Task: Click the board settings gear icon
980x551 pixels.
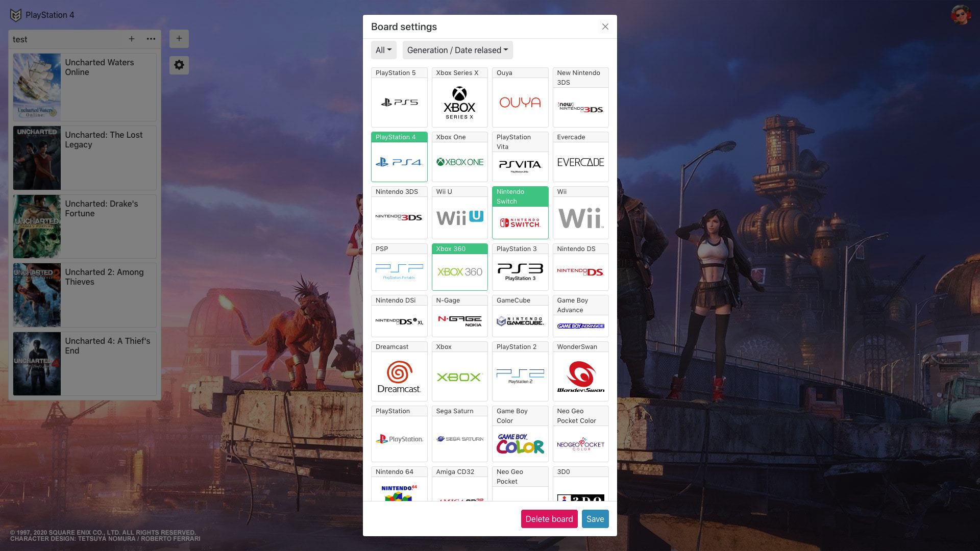Action: [179, 65]
